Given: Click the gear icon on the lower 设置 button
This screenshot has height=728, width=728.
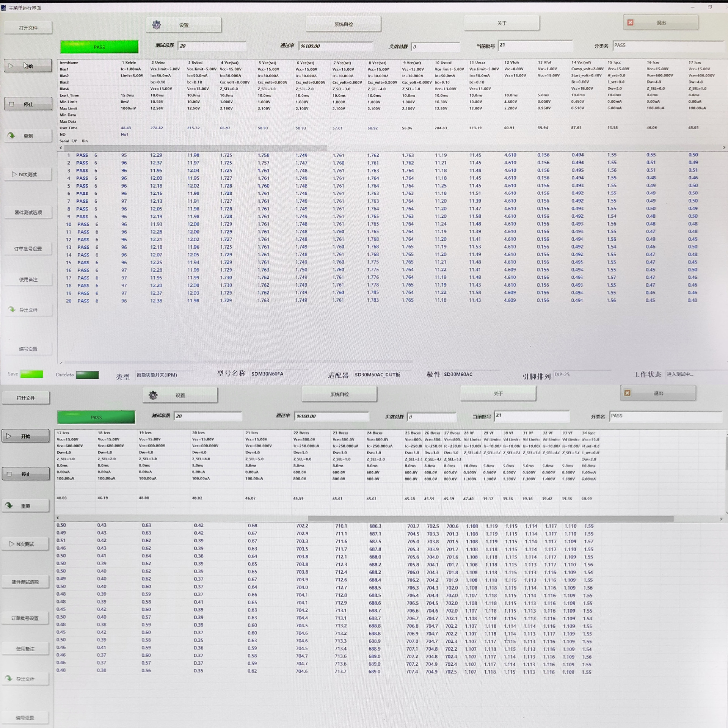Looking at the screenshot, I should (153, 395).
